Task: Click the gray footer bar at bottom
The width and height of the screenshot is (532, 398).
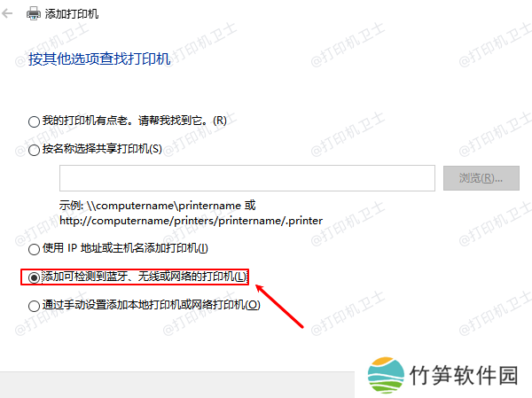Action: tap(177, 385)
